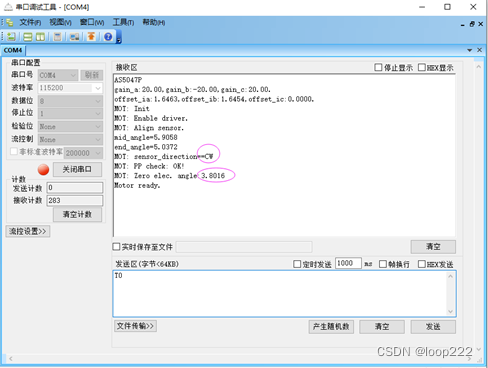Clear send area with 清空 button
Image resolution: width=488 pixels, height=368 pixels.
(382, 327)
